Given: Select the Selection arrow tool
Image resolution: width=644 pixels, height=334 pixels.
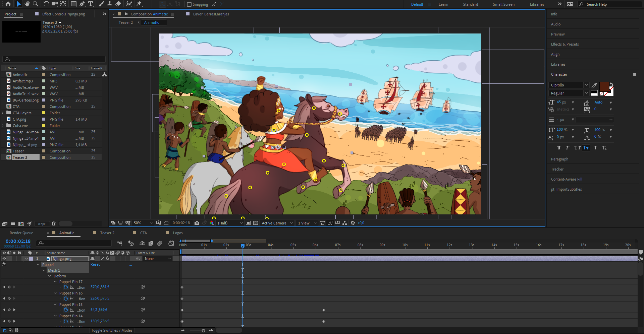Looking at the screenshot, I should coord(19,4).
